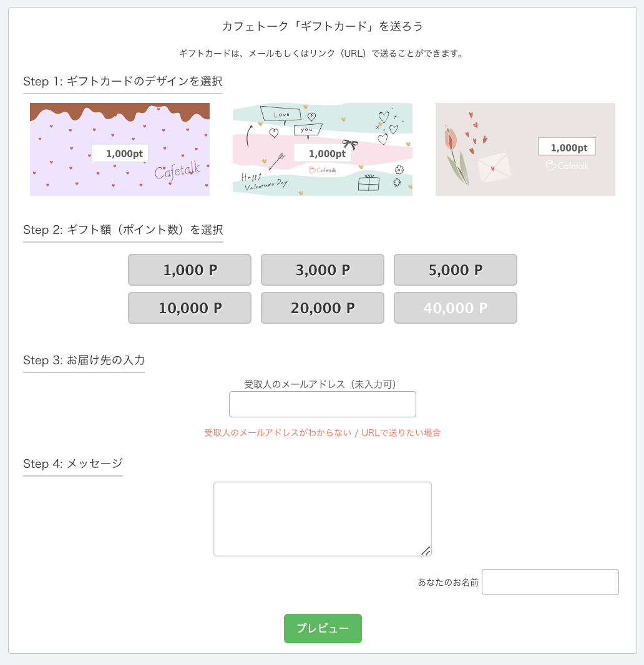Click the gift box doodle on the Valentine card
This screenshot has height=665, width=644.
[x=369, y=183]
